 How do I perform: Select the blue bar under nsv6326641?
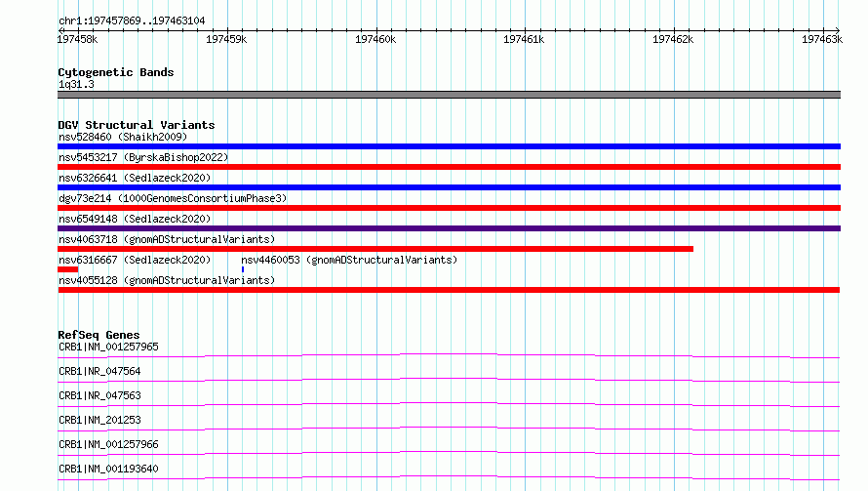pos(449,187)
